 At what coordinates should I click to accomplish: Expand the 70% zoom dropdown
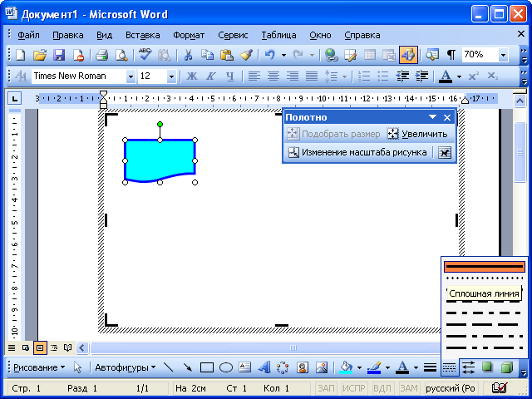503,55
